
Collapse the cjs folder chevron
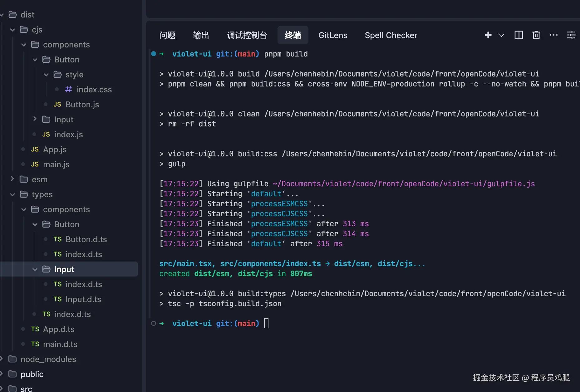12,30
